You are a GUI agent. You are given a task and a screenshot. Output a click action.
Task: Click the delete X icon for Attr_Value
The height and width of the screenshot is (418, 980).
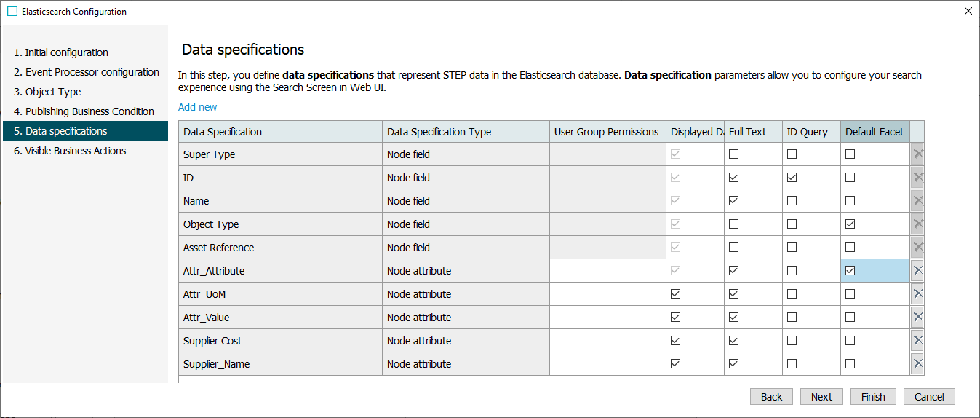[x=917, y=318]
